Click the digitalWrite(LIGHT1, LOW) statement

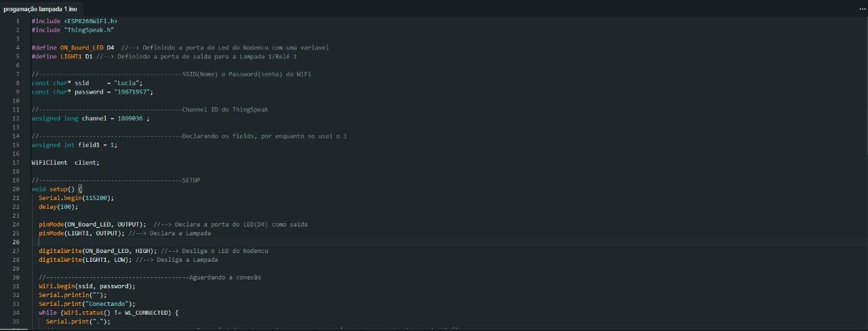coord(85,260)
